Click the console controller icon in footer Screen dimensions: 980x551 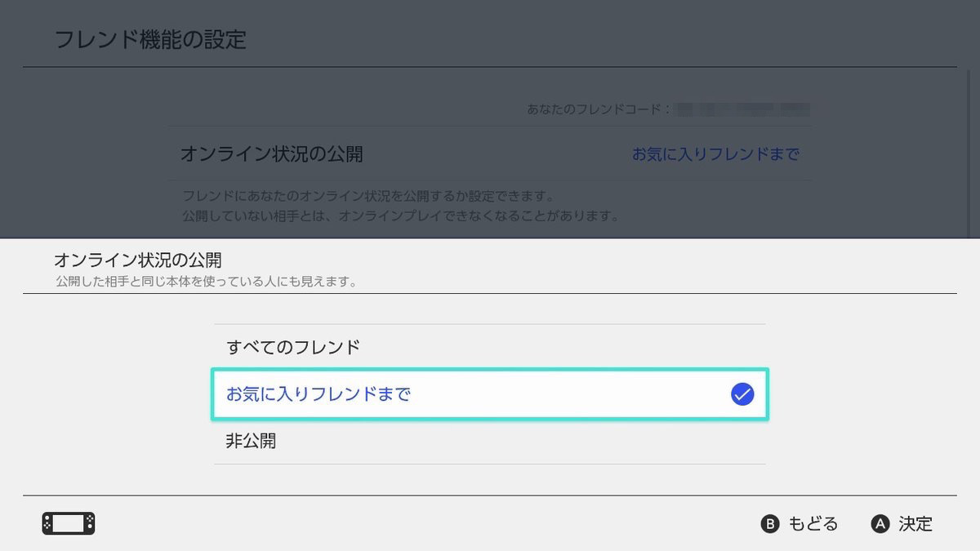coord(69,523)
